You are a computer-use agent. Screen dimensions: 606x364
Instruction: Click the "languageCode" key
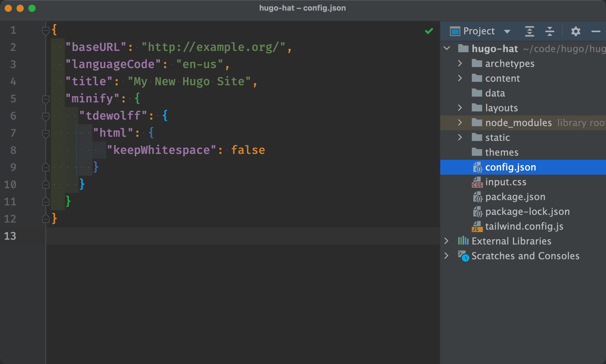click(113, 65)
